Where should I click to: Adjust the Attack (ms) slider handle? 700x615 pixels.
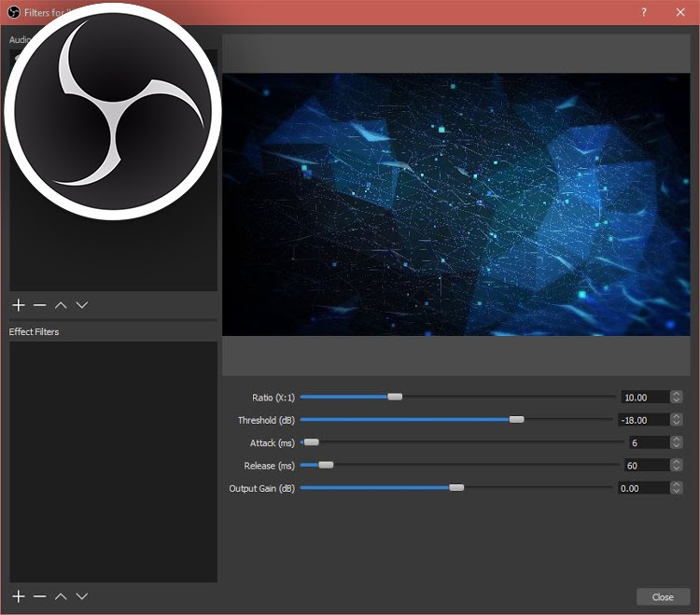[311, 442]
